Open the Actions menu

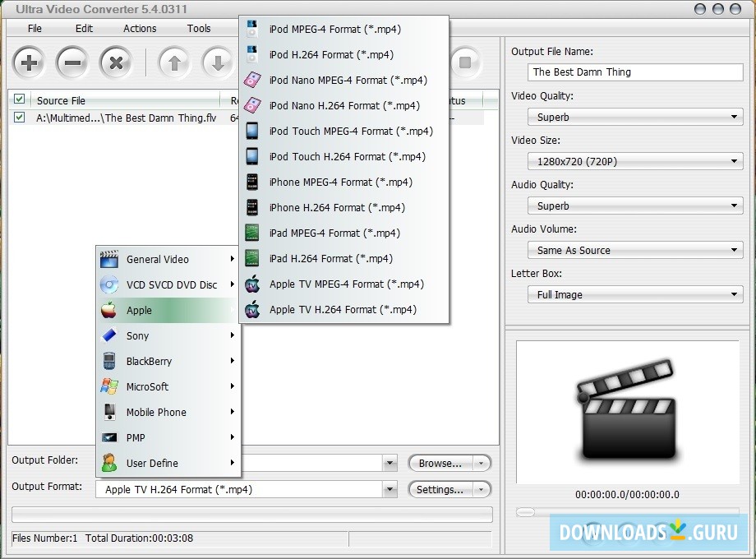[139, 27]
